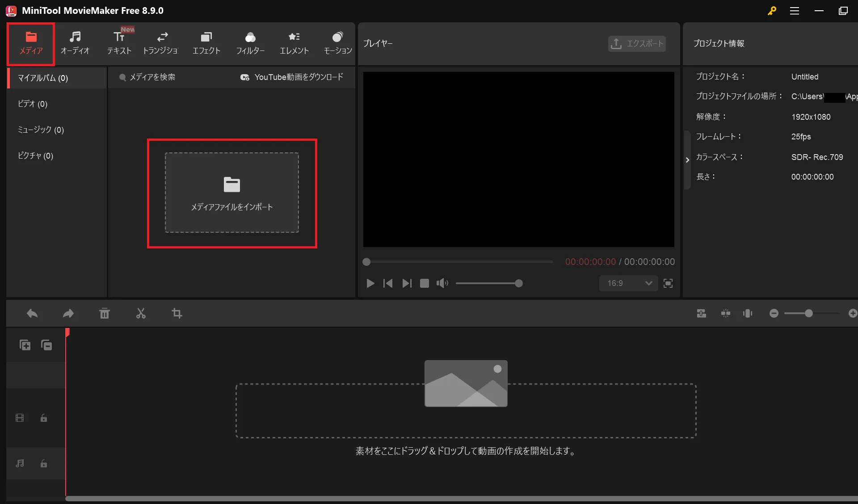Screen dimensions: 858x504
Task: Open the オーディオ (Audio) tab
Action: point(75,43)
